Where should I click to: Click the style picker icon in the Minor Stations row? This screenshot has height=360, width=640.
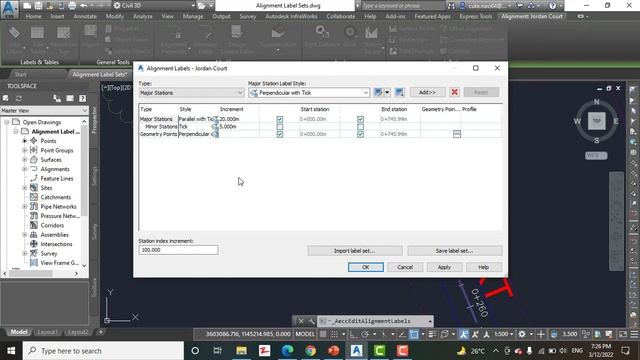point(215,127)
